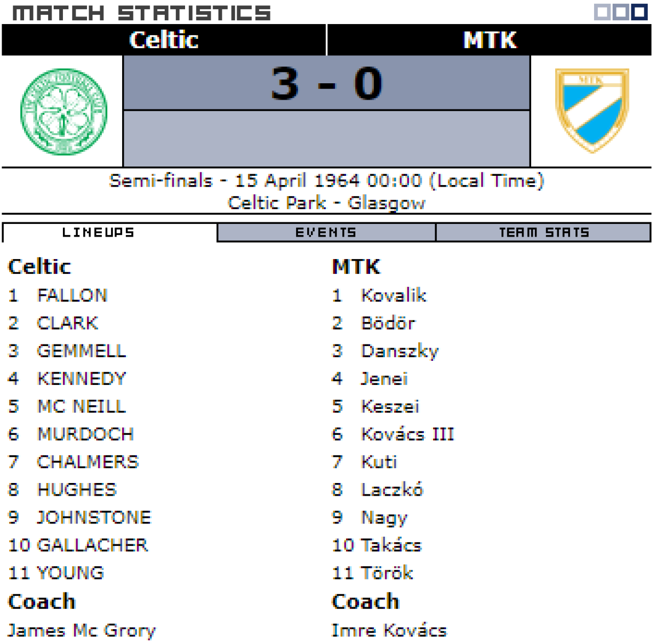The image size is (657, 644).
Task: Click Celtic coach James Mc Grory
Action: click(82, 630)
